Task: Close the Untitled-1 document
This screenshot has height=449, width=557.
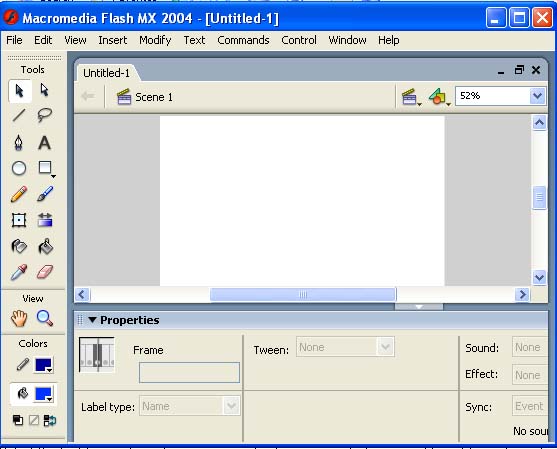Action: (536, 70)
